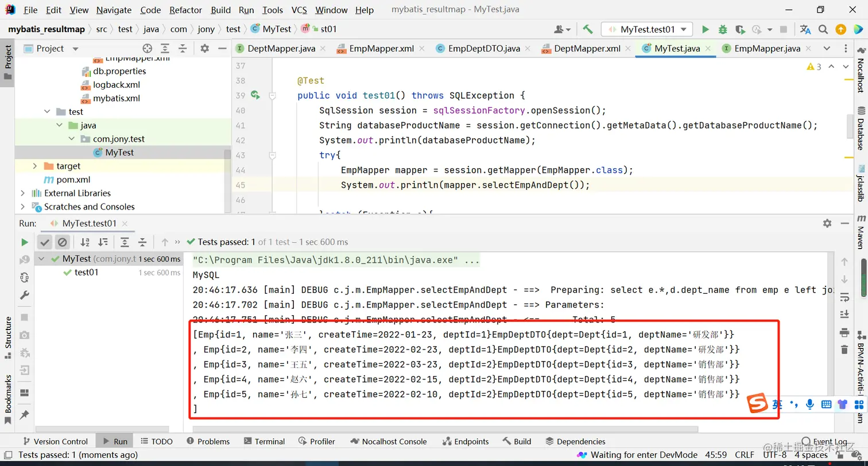This screenshot has height=466, width=868.
Task: Open the File menu
Action: point(30,10)
